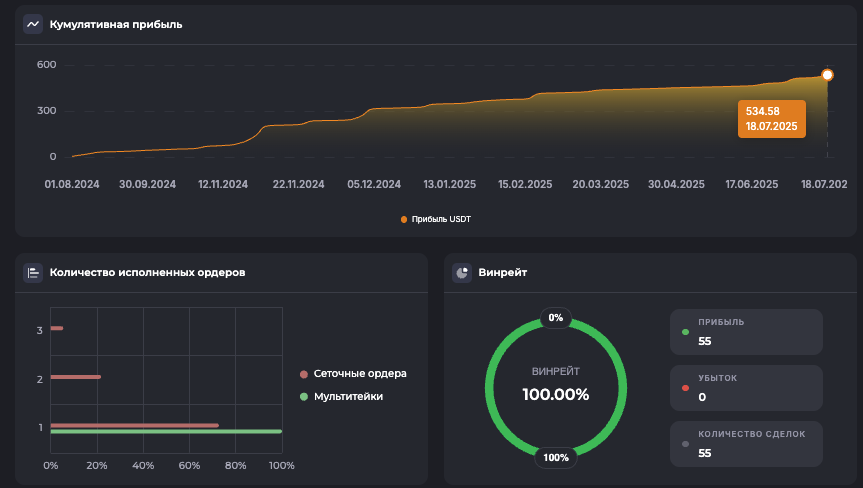Image resolution: width=863 pixels, height=488 pixels.
Task: Click the 100.00% value in the donut center
Action: [555, 394]
